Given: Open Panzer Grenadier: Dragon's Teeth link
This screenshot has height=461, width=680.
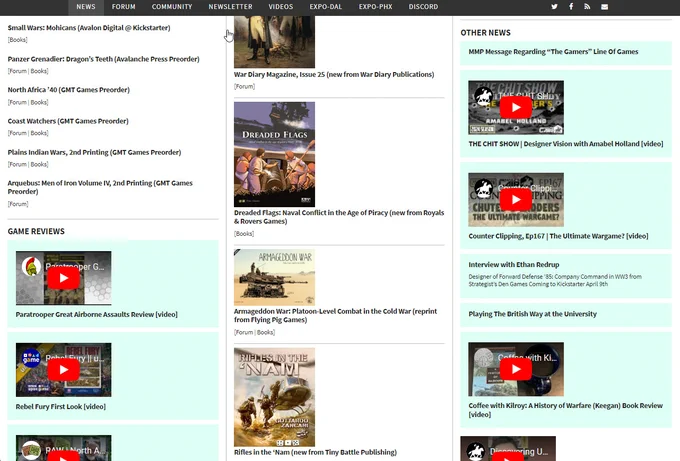Looking at the screenshot, I should pyautogui.click(x=104, y=59).
